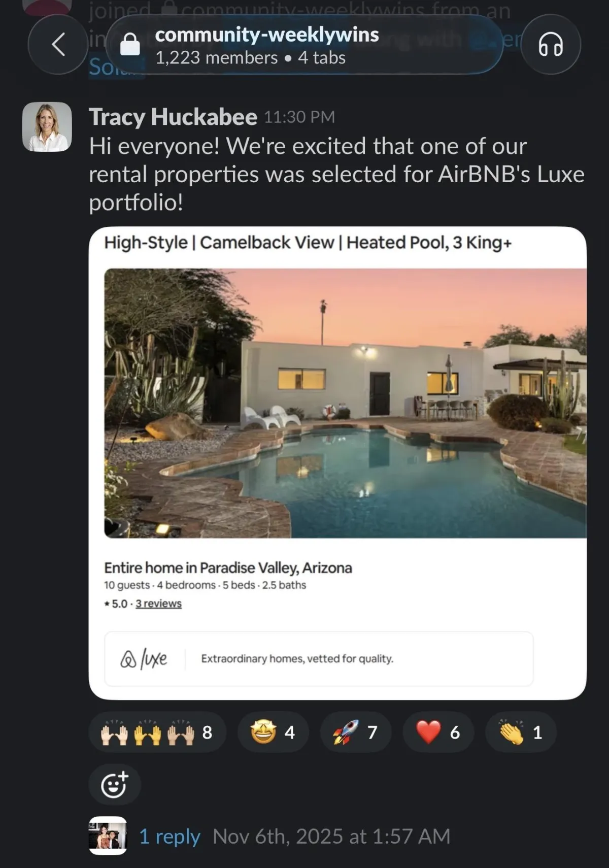View the pool house photo
Viewport: 609px width, 868px height.
click(x=345, y=403)
